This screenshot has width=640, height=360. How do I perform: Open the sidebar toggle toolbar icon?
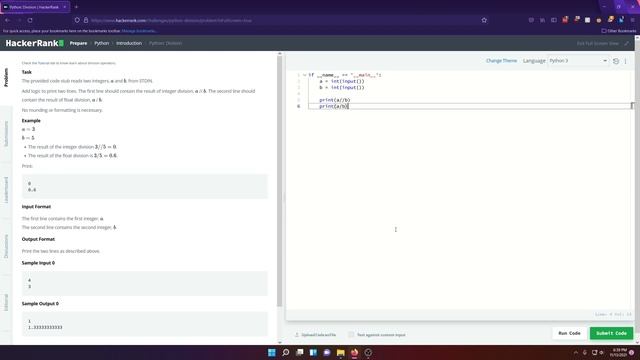553,20
